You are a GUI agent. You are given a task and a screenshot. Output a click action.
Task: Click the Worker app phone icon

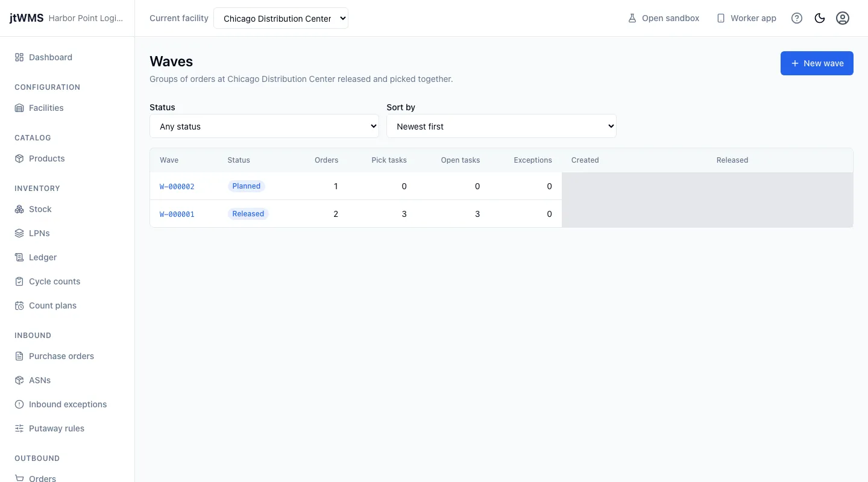pos(721,18)
